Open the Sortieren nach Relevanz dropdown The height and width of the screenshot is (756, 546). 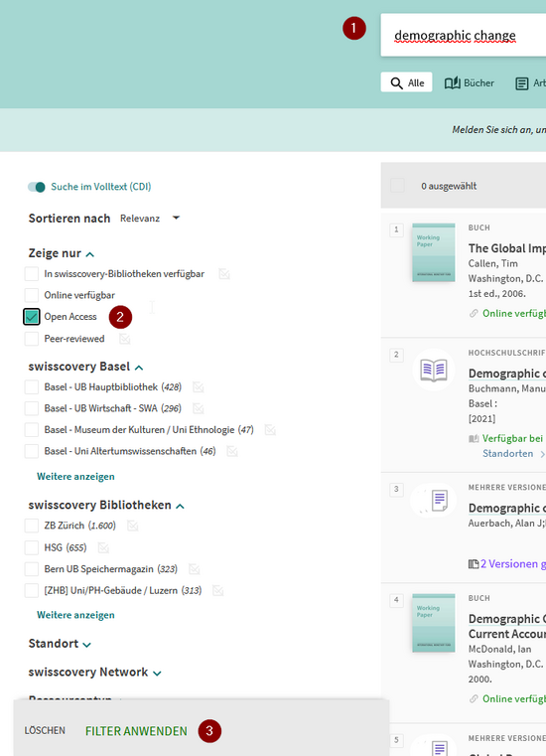(x=150, y=219)
